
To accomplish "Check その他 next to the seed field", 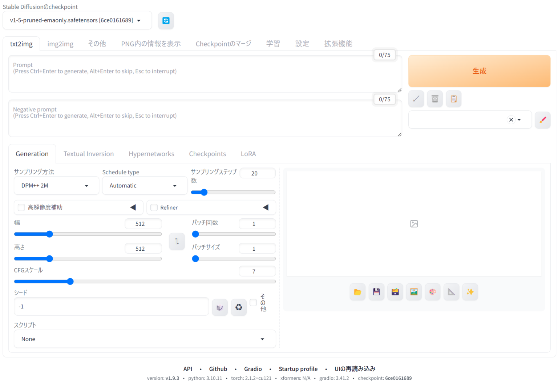I will (x=253, y=302).
